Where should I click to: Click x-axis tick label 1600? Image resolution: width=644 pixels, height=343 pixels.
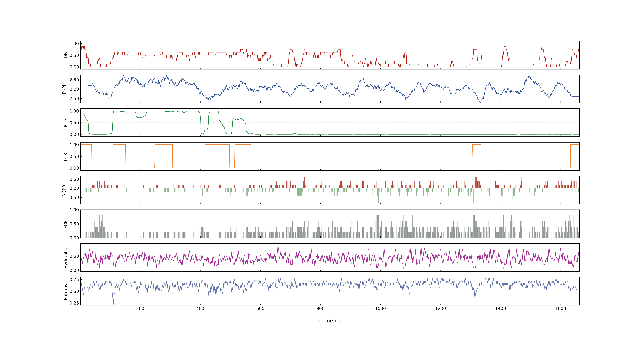(561, 309)
